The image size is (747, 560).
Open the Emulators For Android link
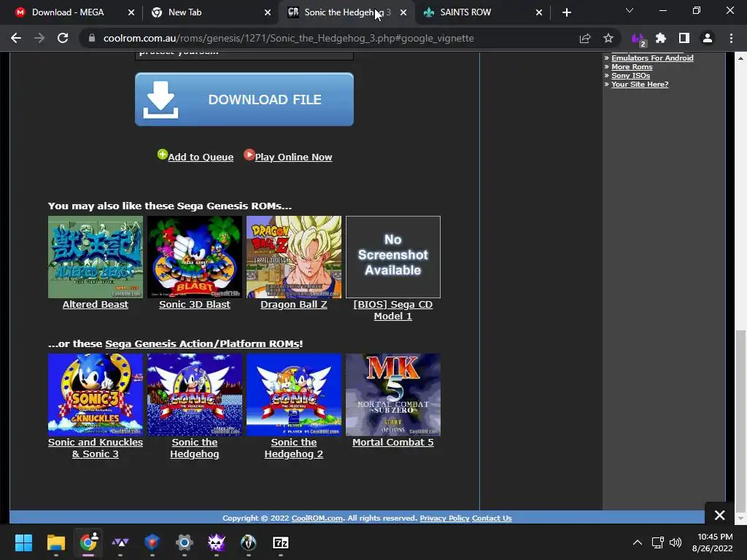(x=652, y=58)
